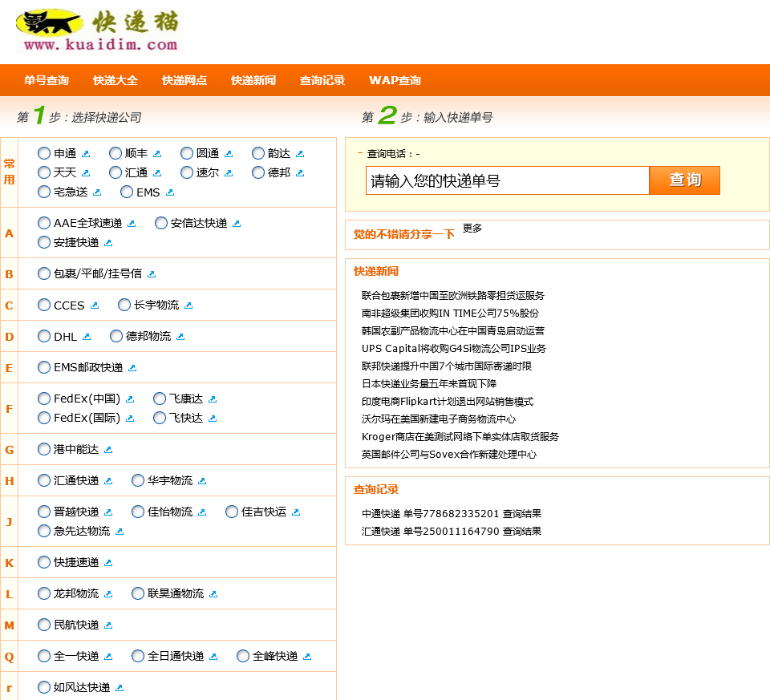
Task: Open record 中通快递 单号778682335201
Action: point(452,514)
